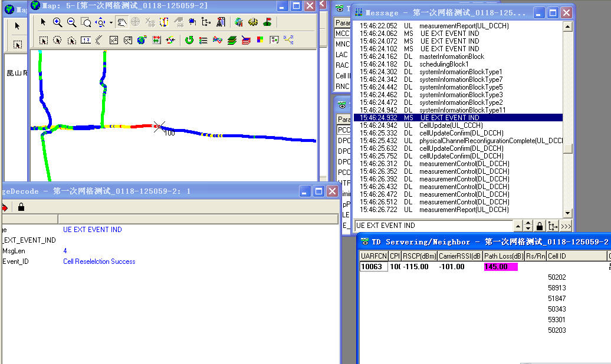Click the green refresh arrow icon
Image resolution: width=611 pixels, height=364 pixels.
coord(189,40)
